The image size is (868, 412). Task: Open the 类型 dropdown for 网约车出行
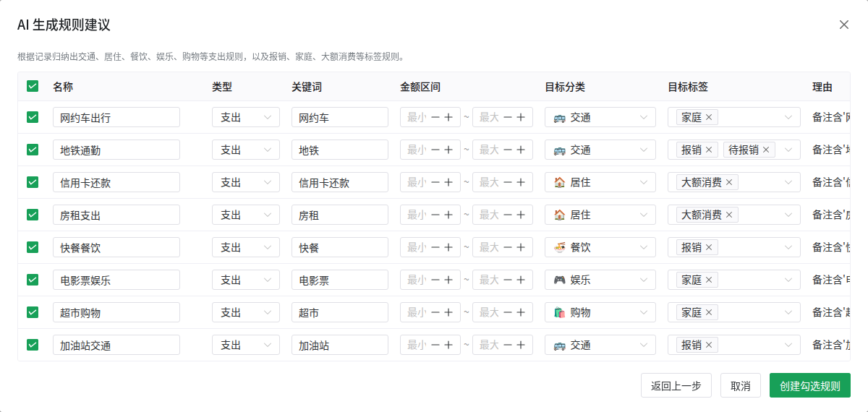tap(246, 117)
